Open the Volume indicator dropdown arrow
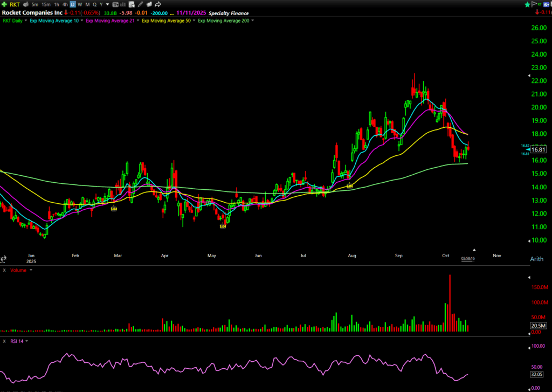The width and height of the screenshot is (552, 392). coord(31,270)
